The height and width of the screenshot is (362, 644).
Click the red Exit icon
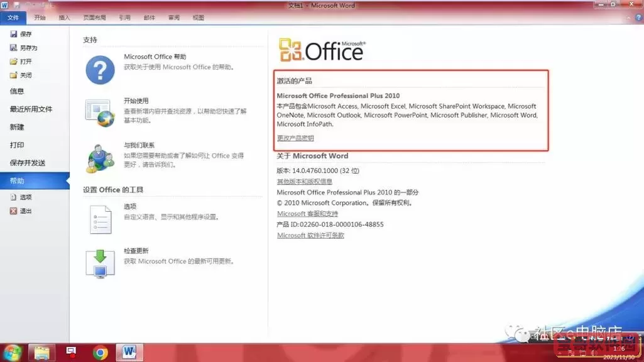[x=14, y=211]
